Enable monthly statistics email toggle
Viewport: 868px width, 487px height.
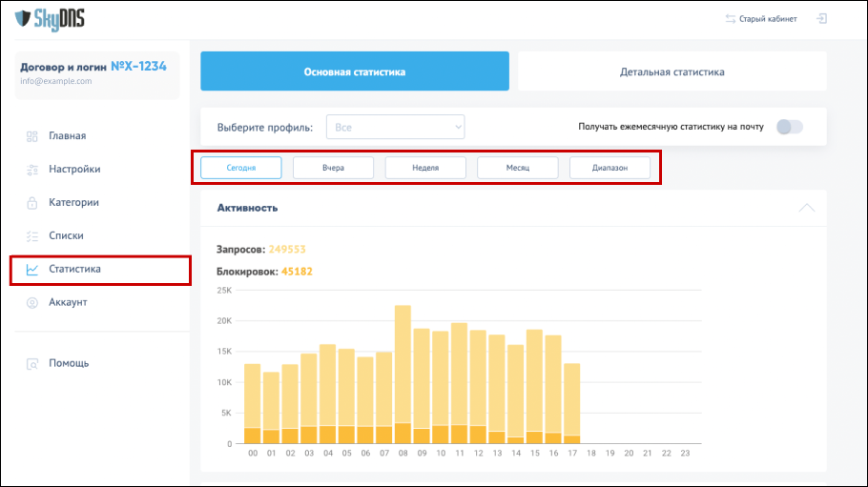(790, 127)
